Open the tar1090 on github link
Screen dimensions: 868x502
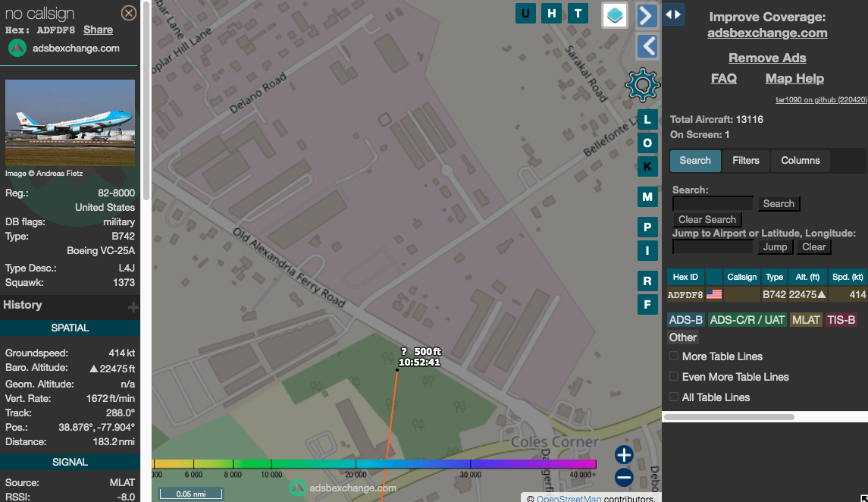click(x=821, y=100)
